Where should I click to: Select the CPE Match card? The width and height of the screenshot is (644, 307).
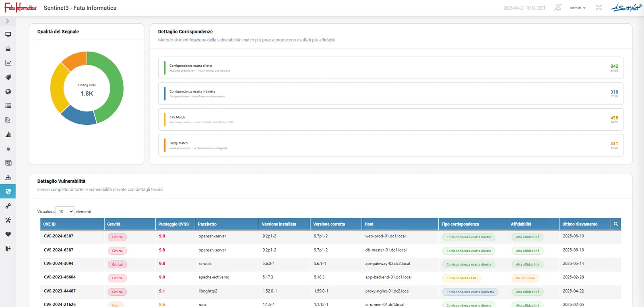[x=391, y=120]
